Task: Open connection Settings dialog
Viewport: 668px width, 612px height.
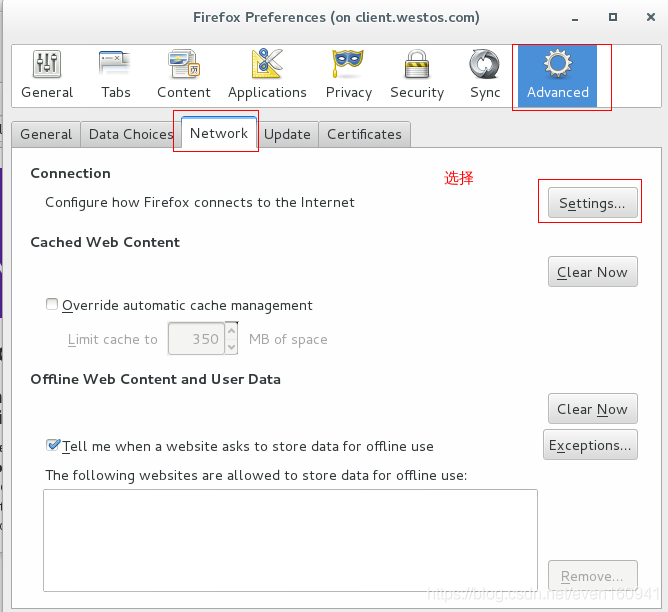Action: [593, 203]
